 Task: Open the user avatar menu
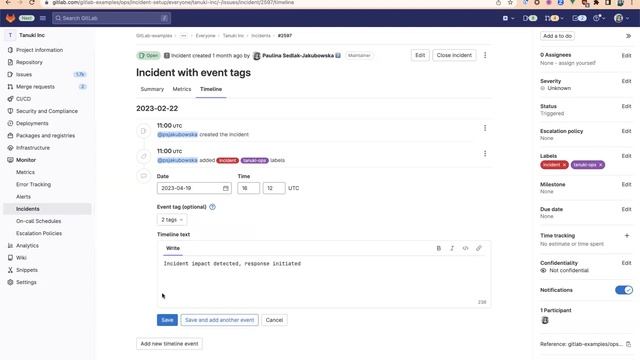click(x=622, y=18)
